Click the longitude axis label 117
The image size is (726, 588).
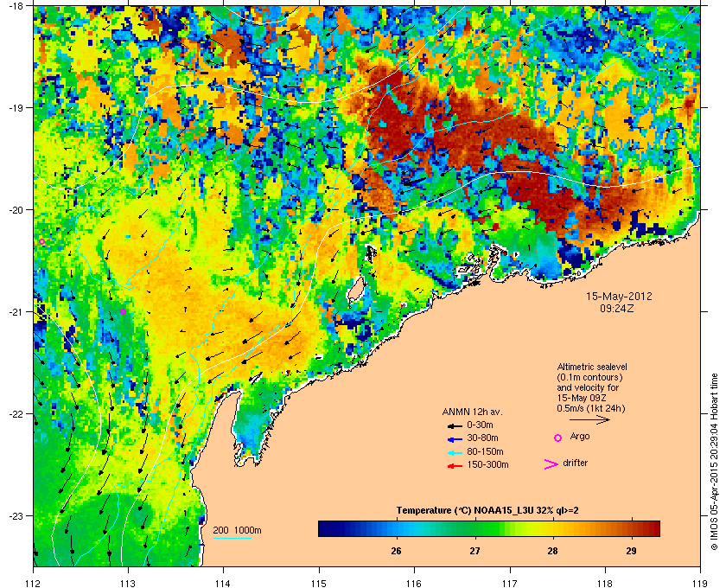(x=510, y=583)
